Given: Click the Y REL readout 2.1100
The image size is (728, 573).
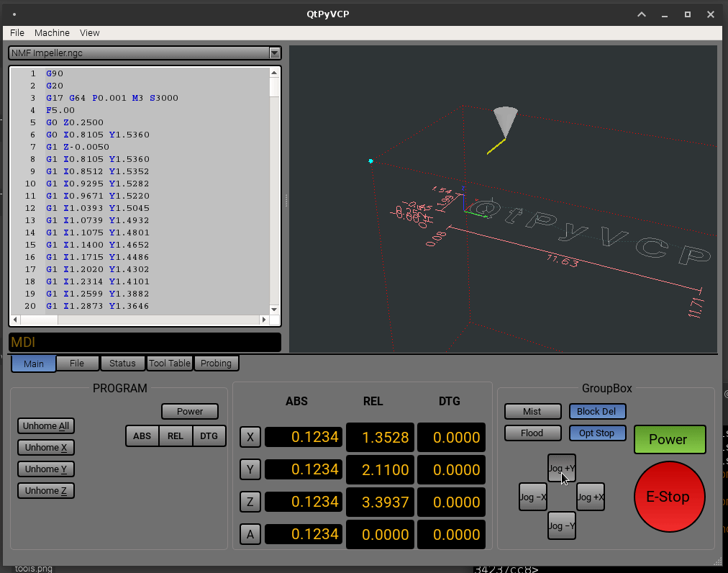Looking at the screenshot, I should pos(381,470).
